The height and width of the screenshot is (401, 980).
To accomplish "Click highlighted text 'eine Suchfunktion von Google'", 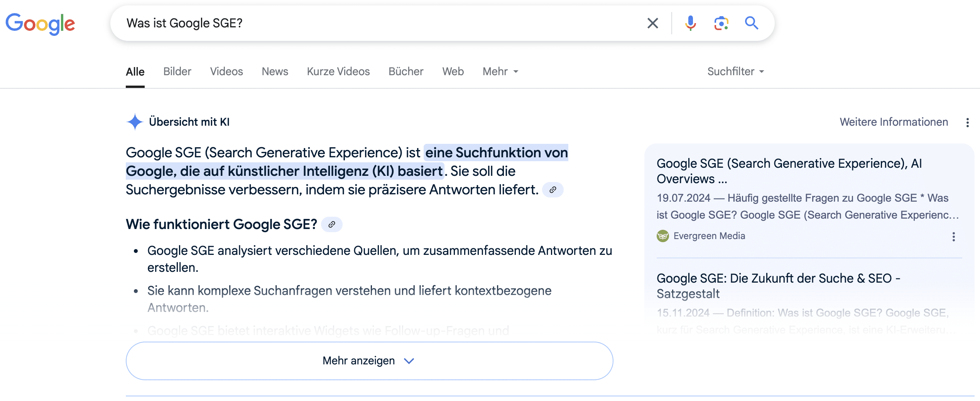I will pos(347,162).
